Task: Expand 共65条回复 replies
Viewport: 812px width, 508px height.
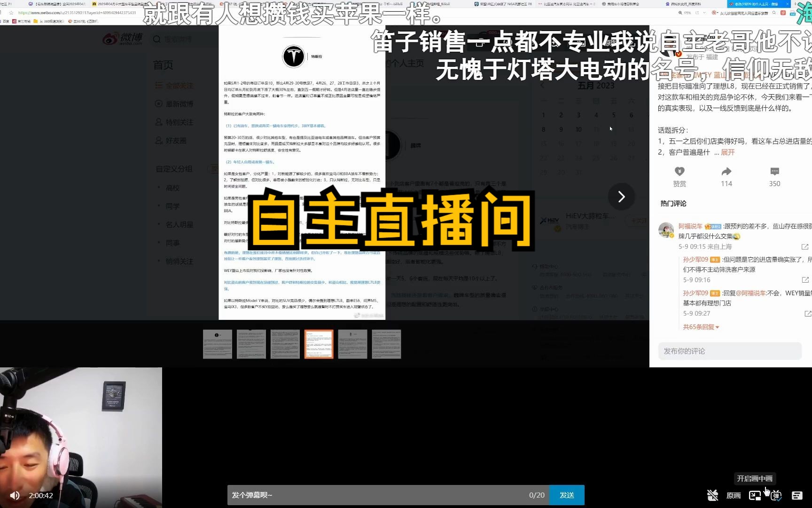Action: [x=701, y=327]
